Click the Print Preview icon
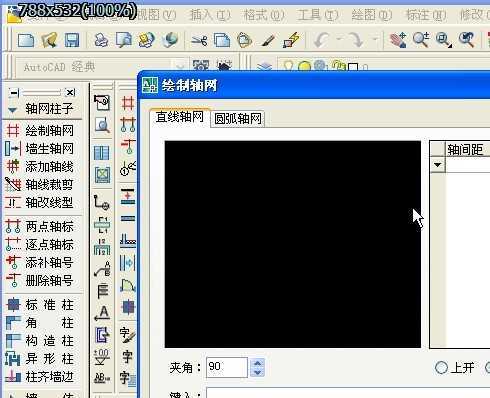The width and height of the screenshot is (490, 398). pyautogui.click(x=124, y=40)
